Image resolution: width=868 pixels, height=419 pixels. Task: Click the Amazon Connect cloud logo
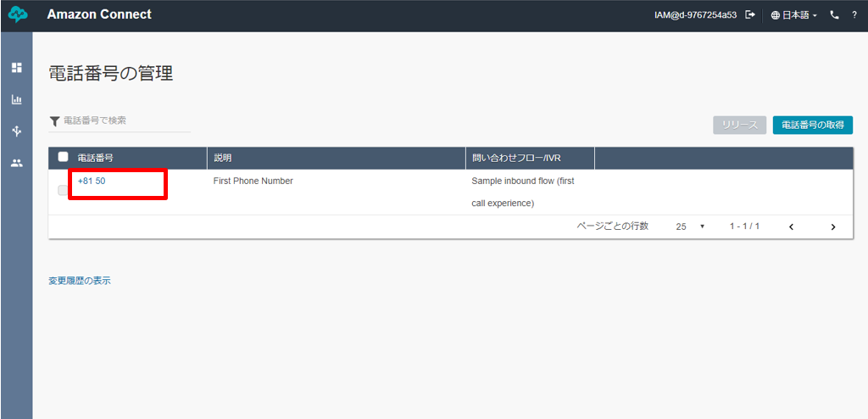[x=19, y=15]
